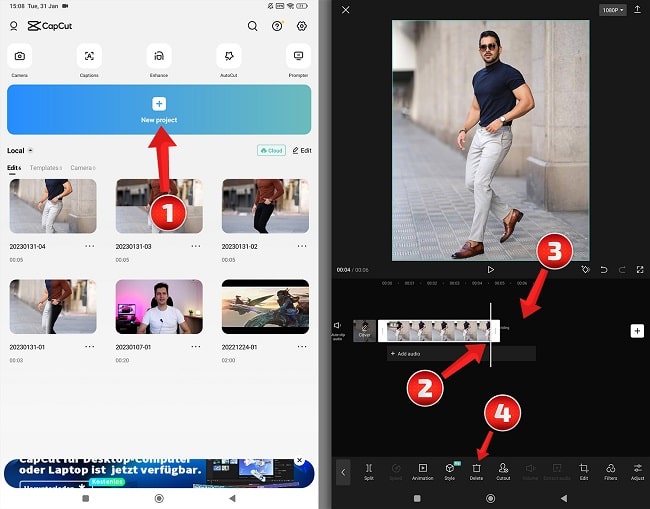Open the Style tool
Image resolution: width=650 pixels, height=509 pixels.
click(450, 472)
